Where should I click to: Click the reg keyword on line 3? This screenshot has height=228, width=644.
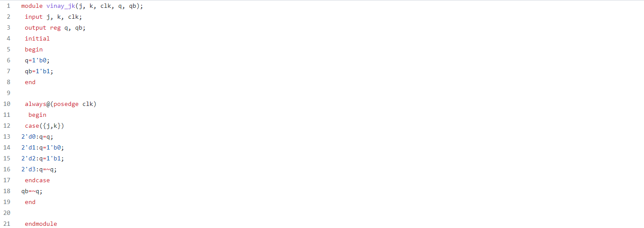[55, 27]
